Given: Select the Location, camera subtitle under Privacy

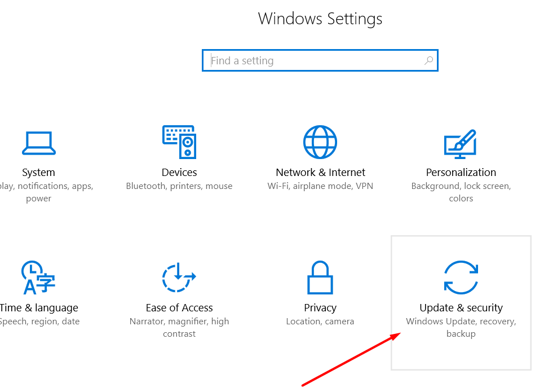Looking at the screenshot, I should (x=320, y=321).
